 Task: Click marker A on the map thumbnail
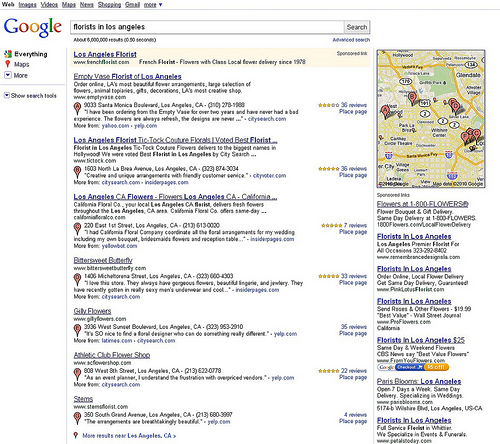coord(385,112)
